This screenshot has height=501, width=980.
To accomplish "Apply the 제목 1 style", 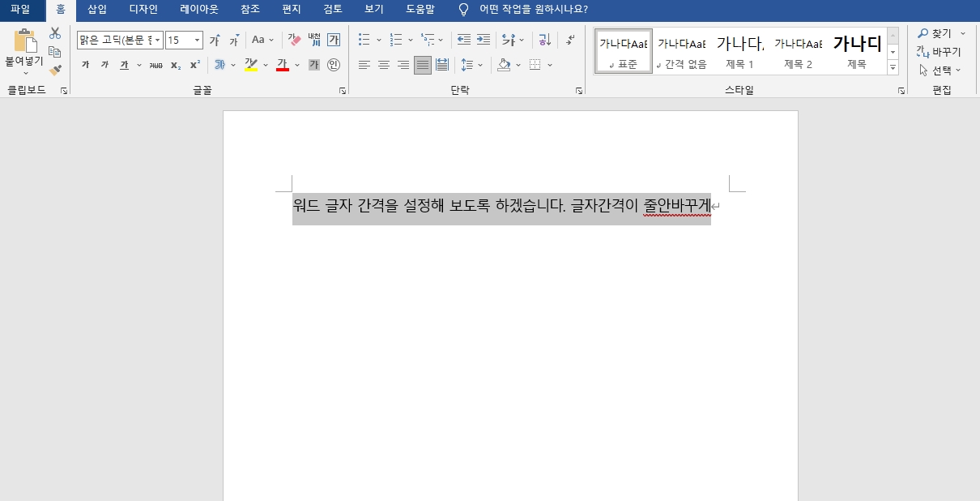I will [x=739, y=50].
